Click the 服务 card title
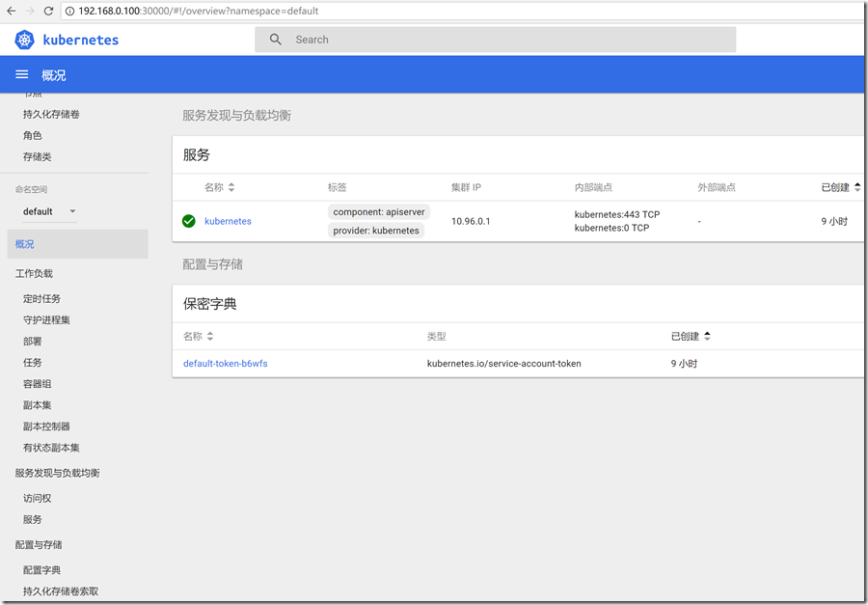 tap(197, 155)
